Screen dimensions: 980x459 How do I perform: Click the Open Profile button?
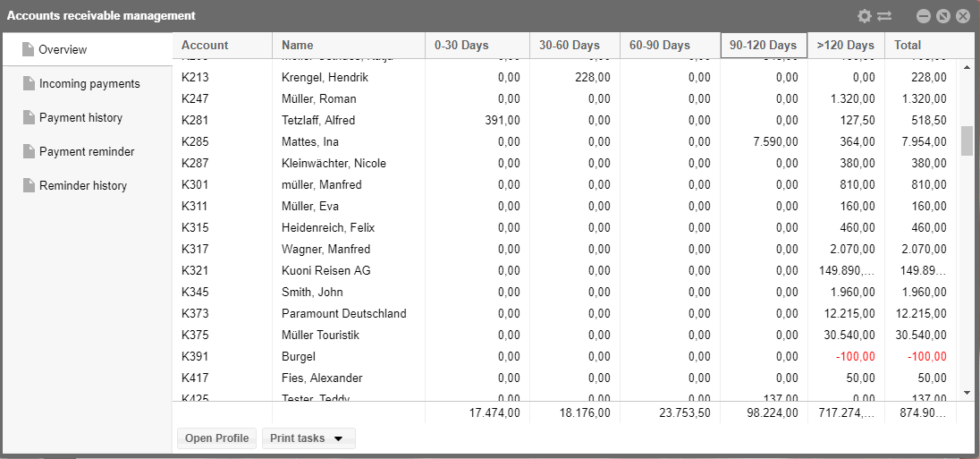tap(217, 438)
